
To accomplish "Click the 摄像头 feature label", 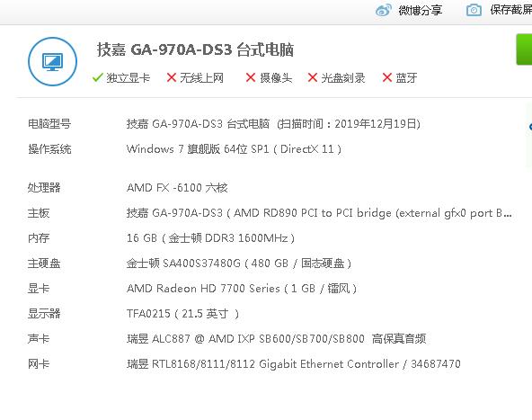I will [x=276, y=78].
